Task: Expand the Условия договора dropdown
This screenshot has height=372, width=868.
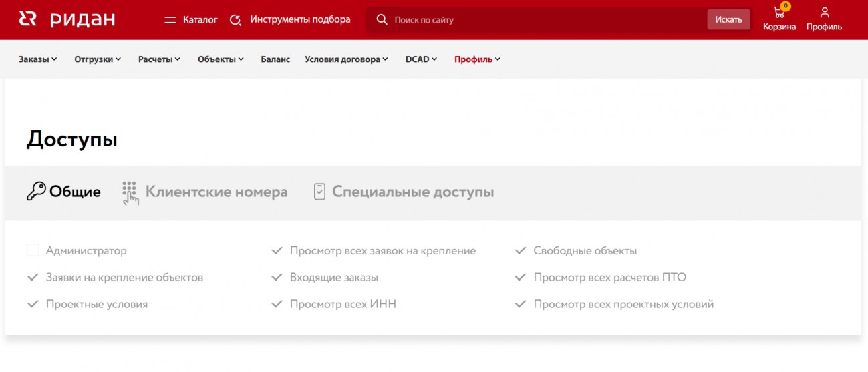Action: [x=347, y=59]
